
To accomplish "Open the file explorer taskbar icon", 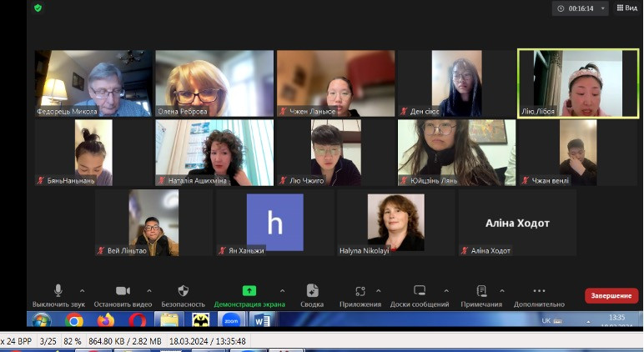I will pos(169,319).
